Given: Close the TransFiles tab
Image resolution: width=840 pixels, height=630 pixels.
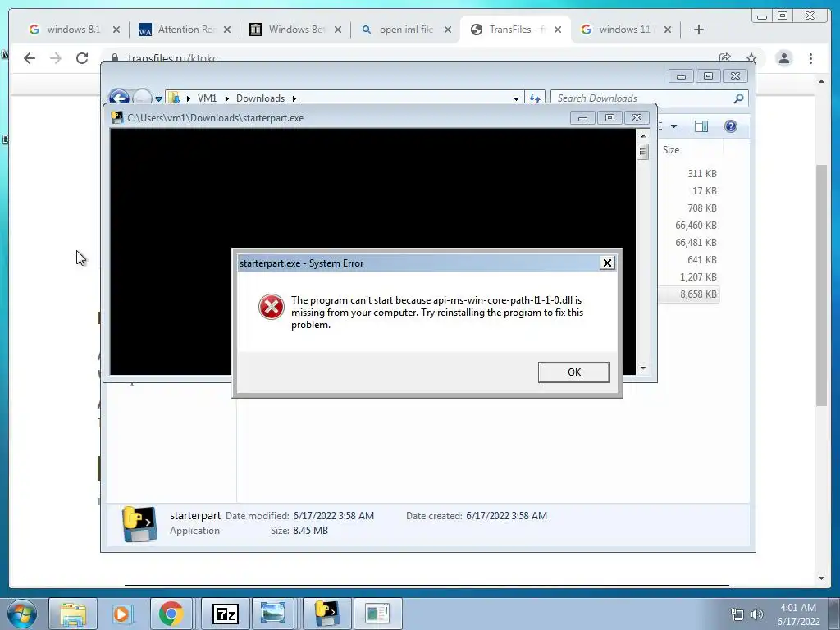Looking at the screenshot, I should [x=558, y=30].
